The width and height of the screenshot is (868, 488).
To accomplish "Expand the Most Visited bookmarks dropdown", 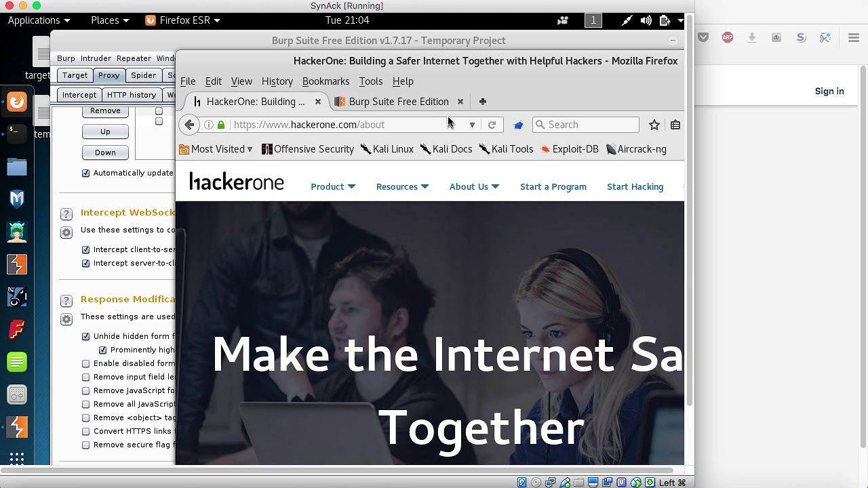I will (x=216, y=149).
